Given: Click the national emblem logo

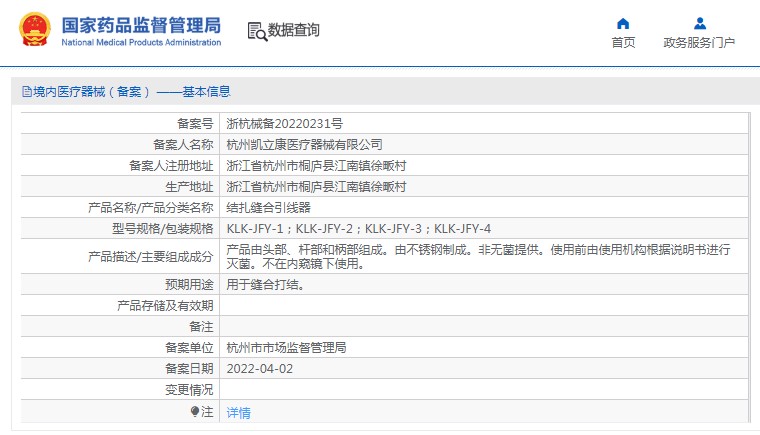Looking at the screenshot, I should [34, 30].
